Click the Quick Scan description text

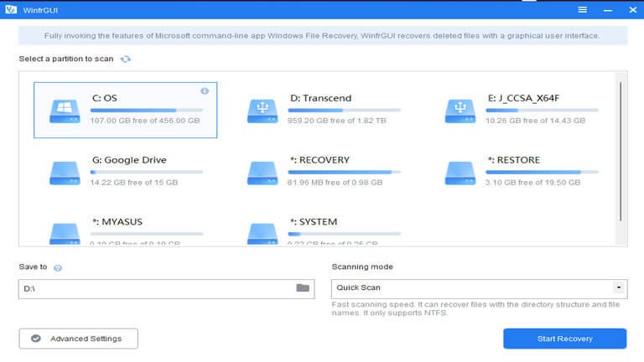point(475,308)
